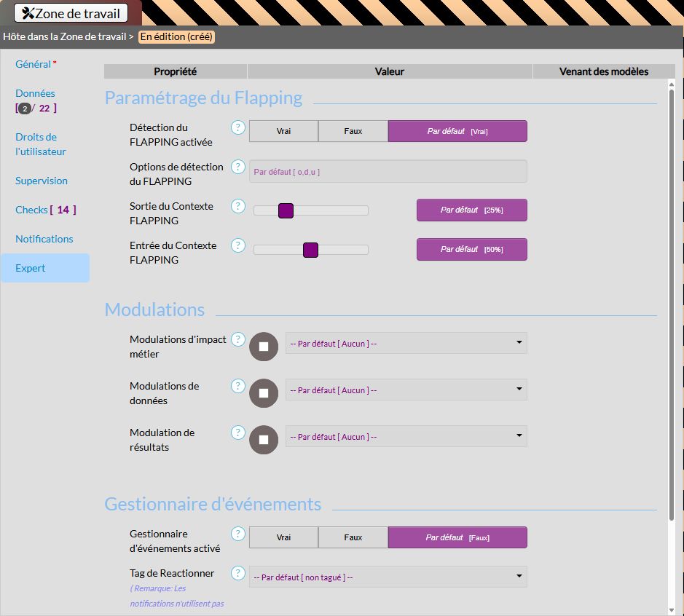Set FLAPPING detection to Faux
Screen dimensions: 684x616
pos(353,131)
